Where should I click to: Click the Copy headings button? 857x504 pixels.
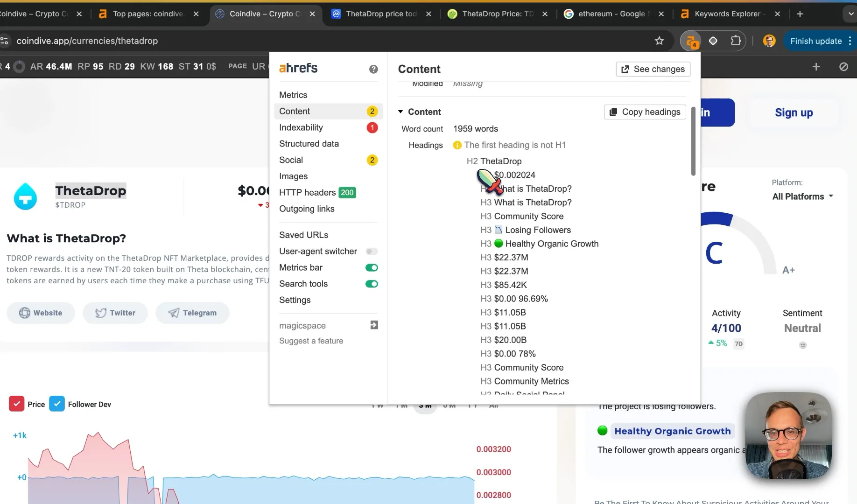tap(645, 112)
